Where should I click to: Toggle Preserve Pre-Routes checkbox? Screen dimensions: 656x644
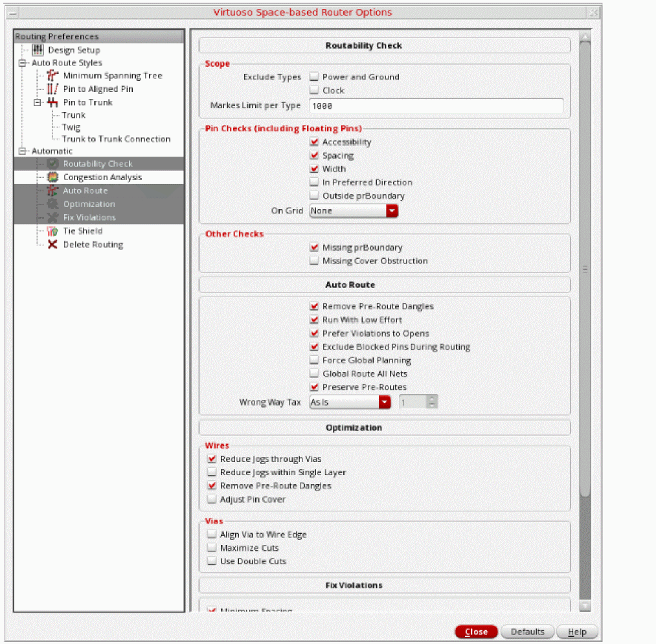314,387
